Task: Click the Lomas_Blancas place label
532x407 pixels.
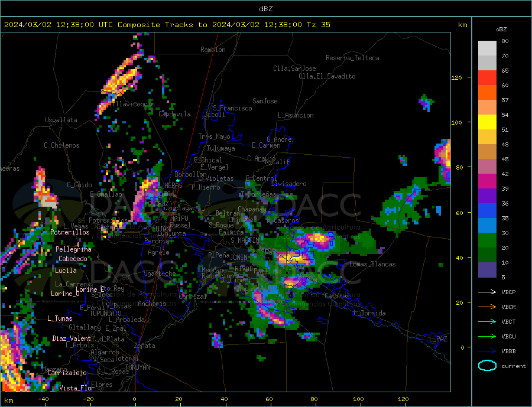Action: (x=372, y=264)
